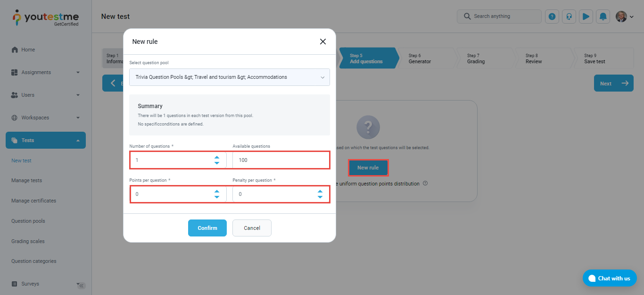Image resolution: width=644 pixels, height=295 pixels.
Task: Decrease Points per question with down arrow
Action: 217,197
